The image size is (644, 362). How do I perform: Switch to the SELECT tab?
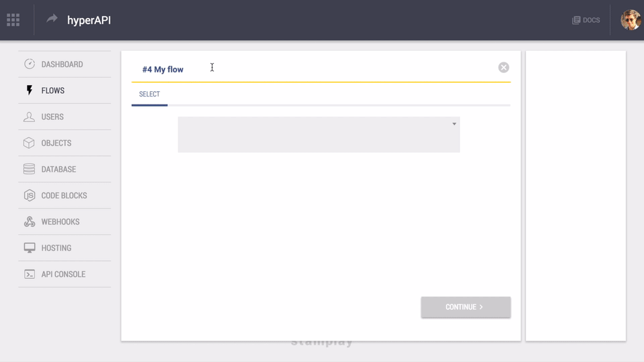150,95
